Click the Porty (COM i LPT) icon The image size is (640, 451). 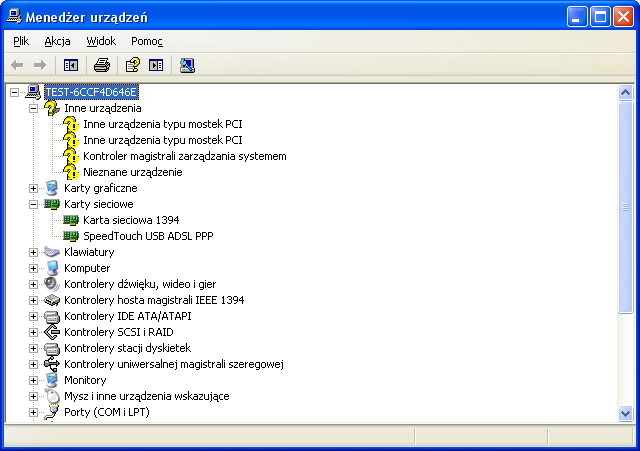(x=52, y=412)
